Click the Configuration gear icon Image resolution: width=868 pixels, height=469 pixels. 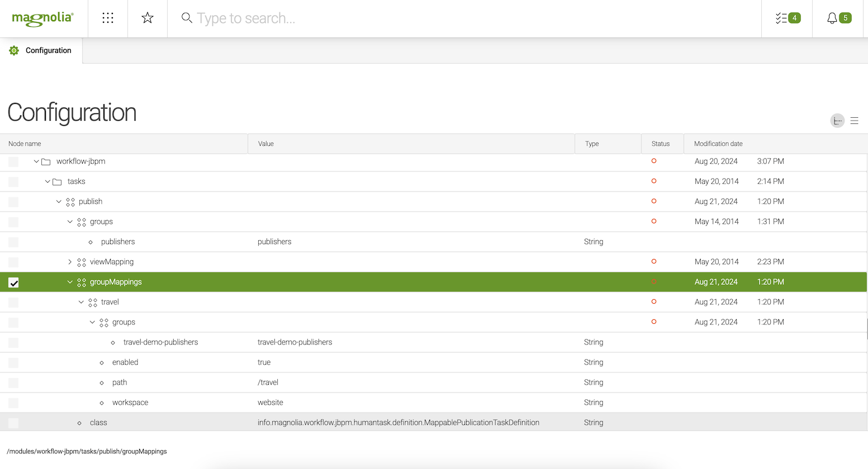click(x=14, y=51)
